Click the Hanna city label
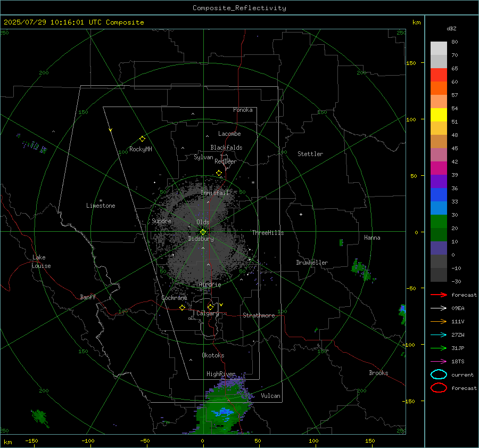This screenshot has width=479, height=448. click(372, 238)
